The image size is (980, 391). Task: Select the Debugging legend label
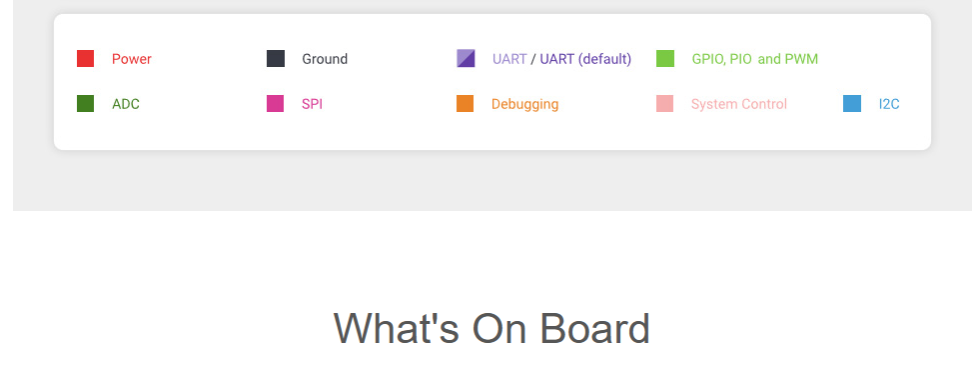(525, 104)
